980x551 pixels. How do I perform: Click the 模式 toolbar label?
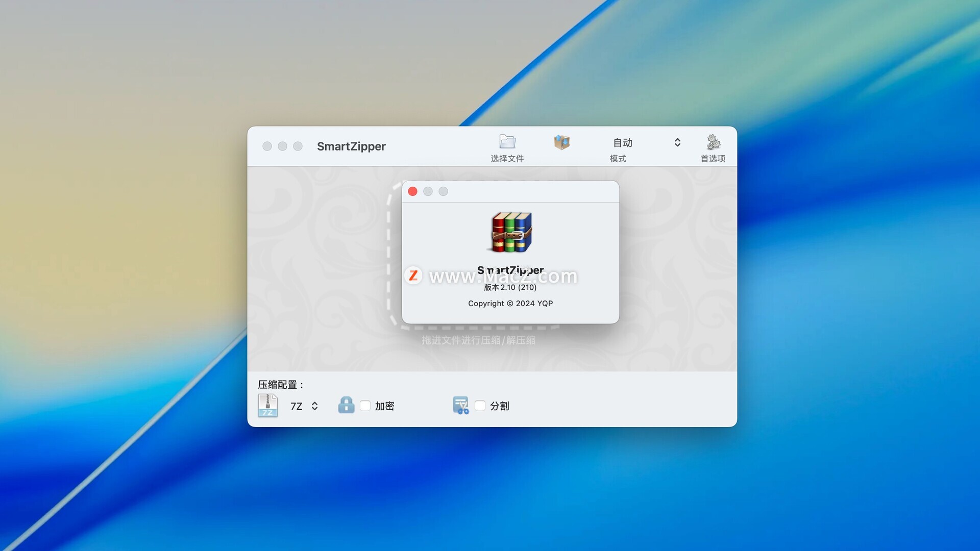tap(618, 159)
